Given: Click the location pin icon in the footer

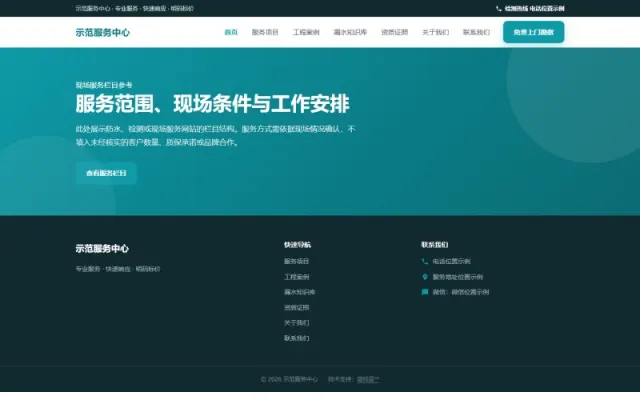Looking at the screenshot, I should click(x=424, y=277).
